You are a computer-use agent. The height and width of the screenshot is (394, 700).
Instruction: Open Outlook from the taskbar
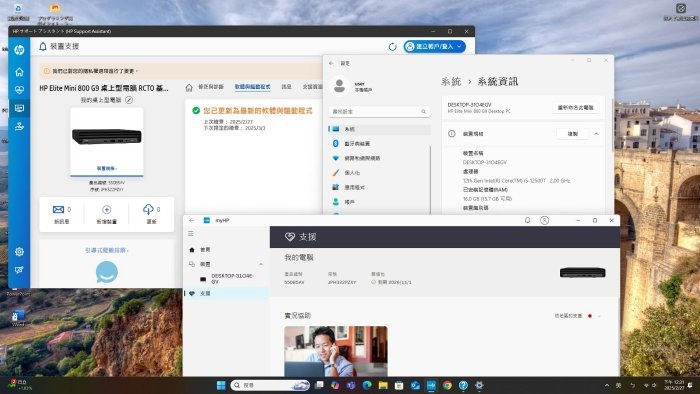pyautogui.click(x=415, y=385)
